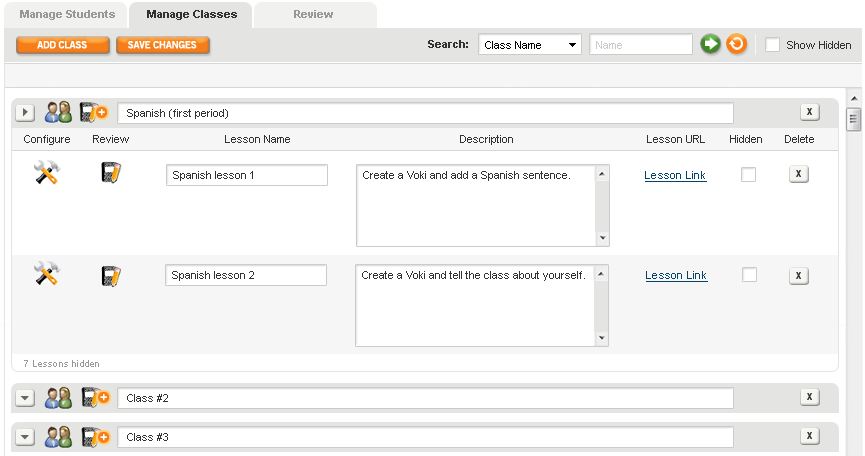Expand the Class #2 lessons list
Screen dimensions: 865x456
point(26,398)
